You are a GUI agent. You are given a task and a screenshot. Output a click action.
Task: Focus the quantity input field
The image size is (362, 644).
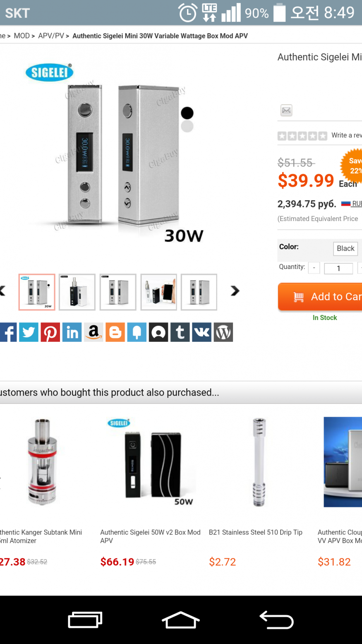(338, 268)
